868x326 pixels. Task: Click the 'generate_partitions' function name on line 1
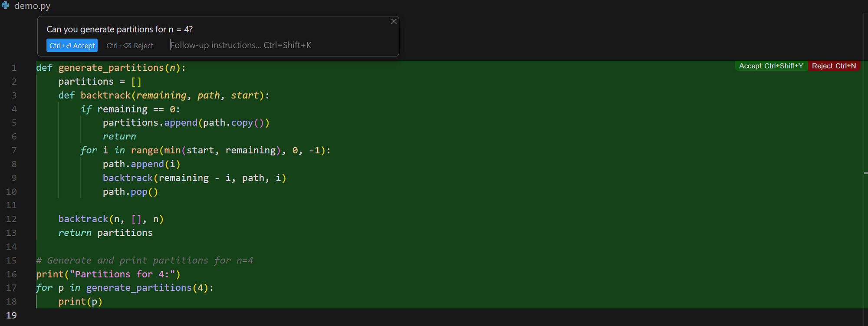(111, 68)
